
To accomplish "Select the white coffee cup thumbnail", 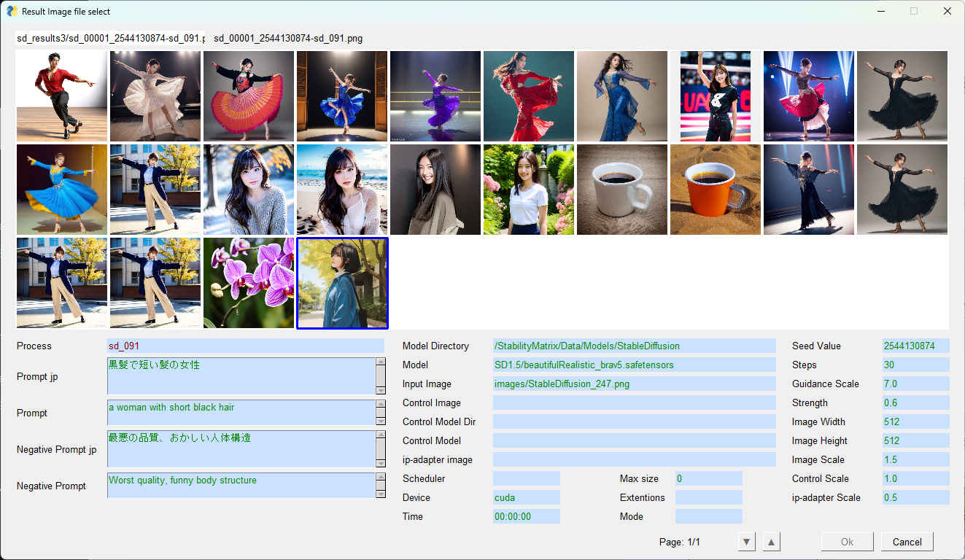I will tap(622, 190).
